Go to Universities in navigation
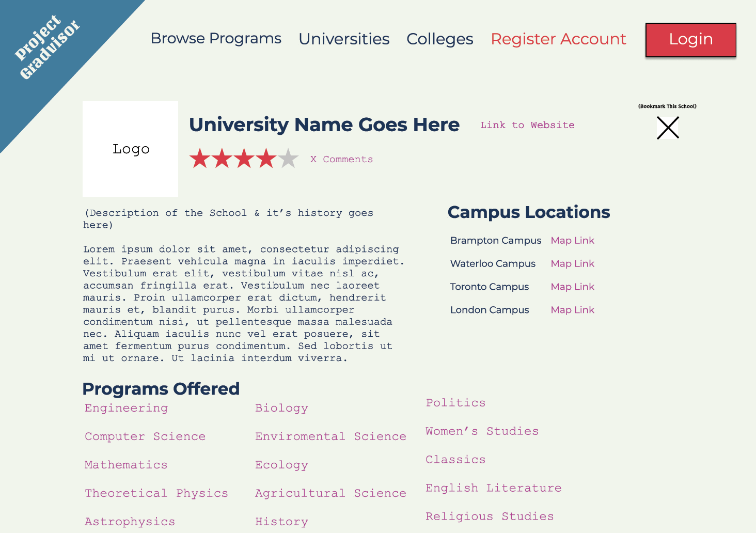 (344, 39)
